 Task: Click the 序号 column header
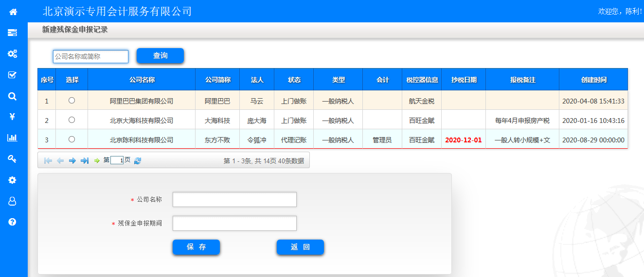(x=47, y=80)
